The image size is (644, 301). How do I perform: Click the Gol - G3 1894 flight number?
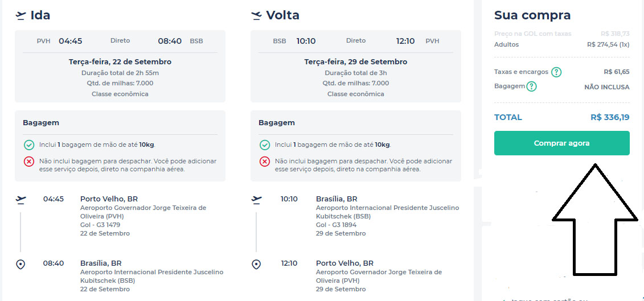click(336, 225)
